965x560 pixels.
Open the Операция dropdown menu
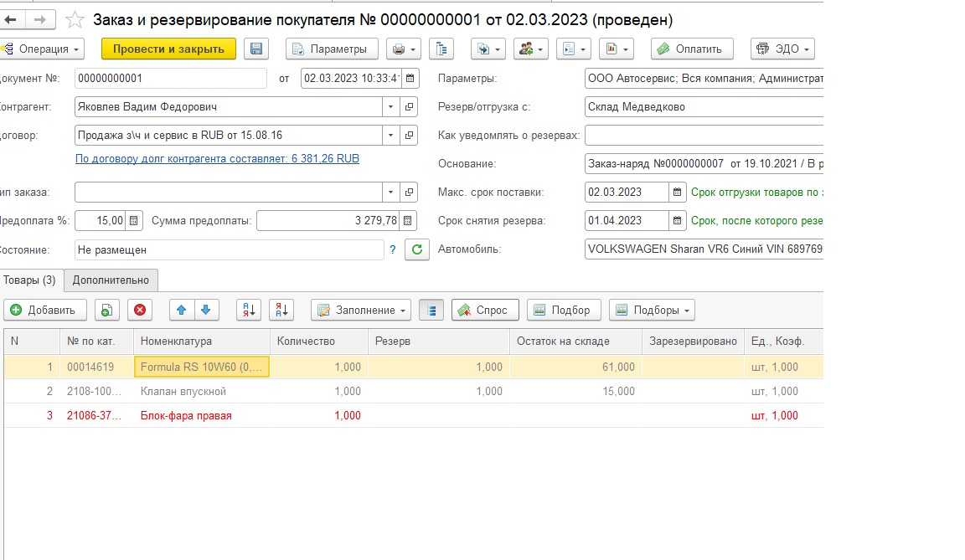point(43,49)
